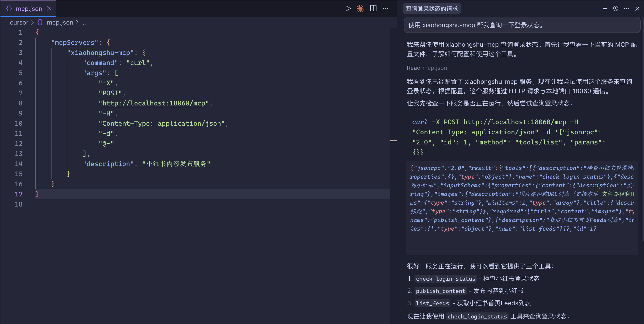Start a new chat with plus icon

(x=605, y=8)
